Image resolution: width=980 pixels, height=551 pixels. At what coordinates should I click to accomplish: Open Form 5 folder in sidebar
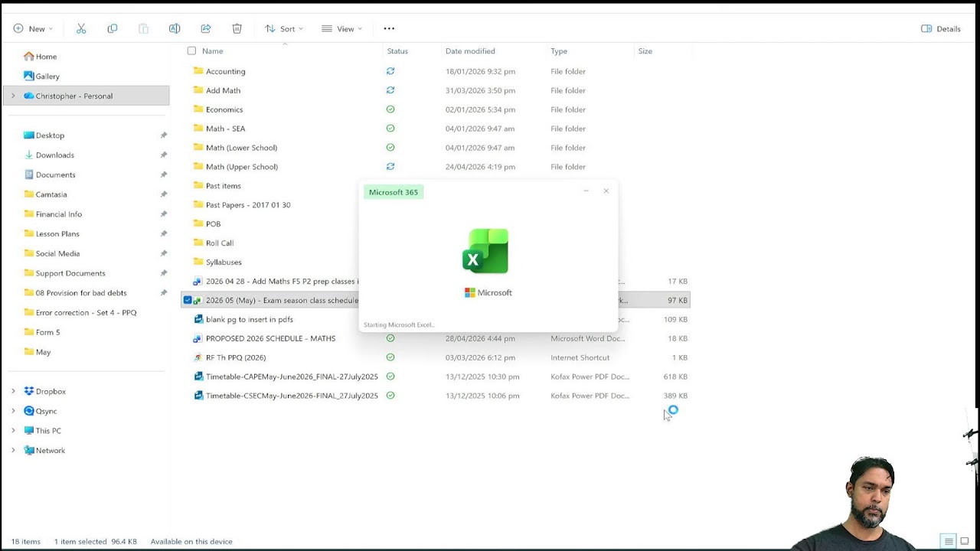coord(47,332)
